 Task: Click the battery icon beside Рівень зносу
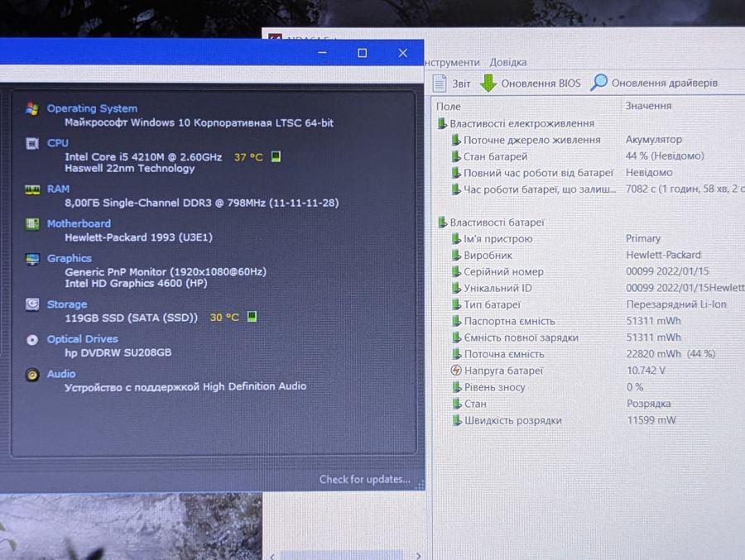tap(456, 387)
